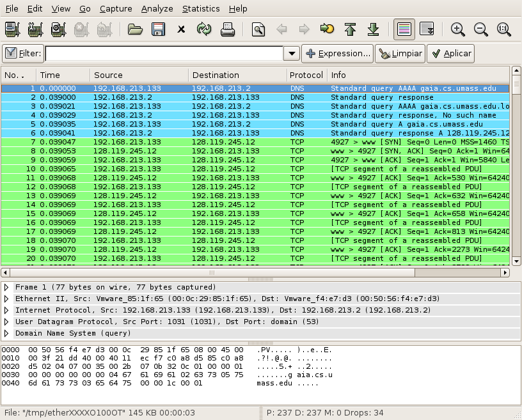
Task: Open the Analyze menu
Action: coord(157,9)
